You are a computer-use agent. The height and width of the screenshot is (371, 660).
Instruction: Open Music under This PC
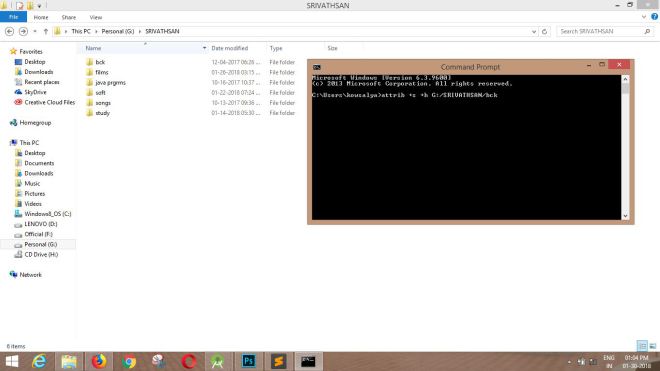[32, 184]
